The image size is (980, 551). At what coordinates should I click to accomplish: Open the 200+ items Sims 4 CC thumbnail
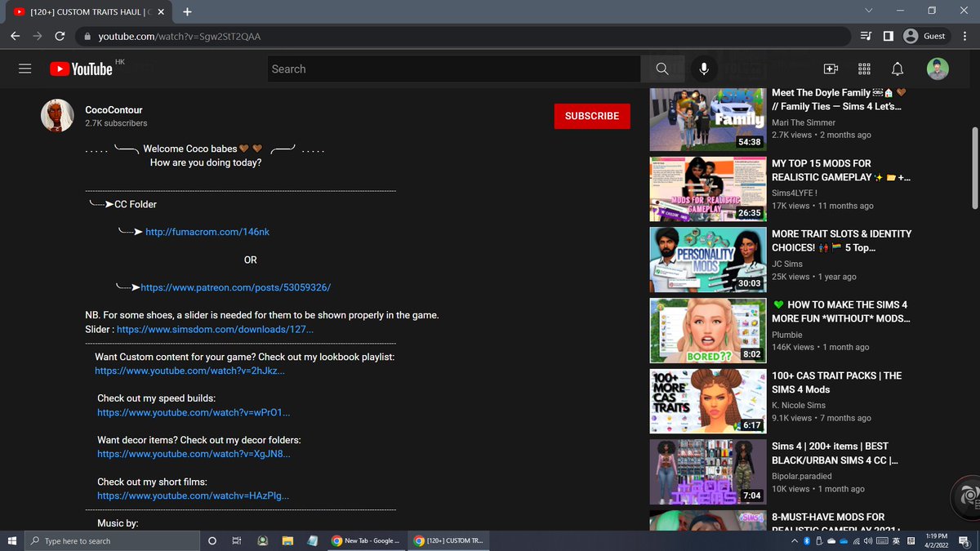pos(707,472)
